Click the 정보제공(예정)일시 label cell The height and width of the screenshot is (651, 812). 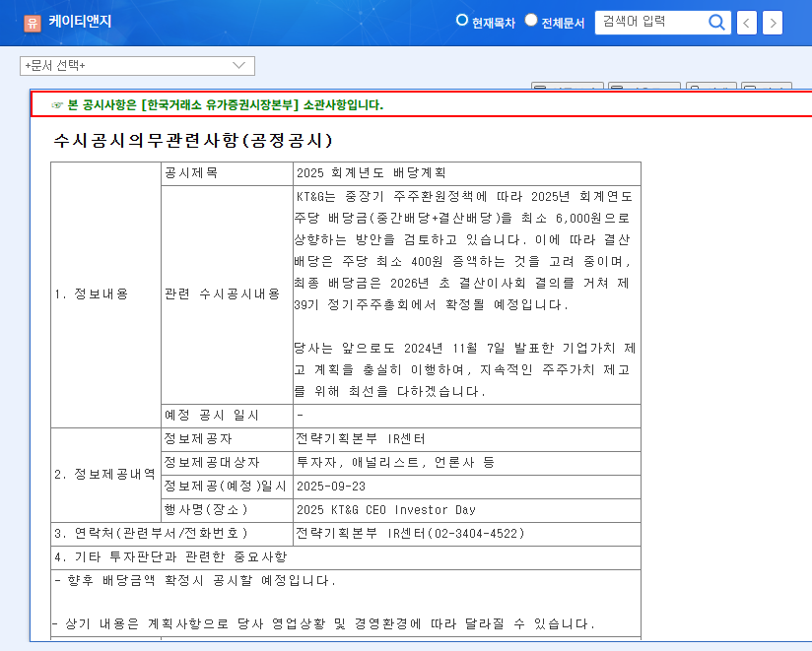pyautogui.click(x=227, y=487)
